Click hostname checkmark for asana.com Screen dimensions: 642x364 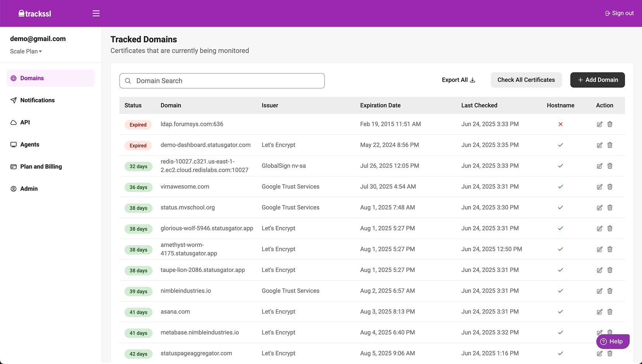coord(560,312)
